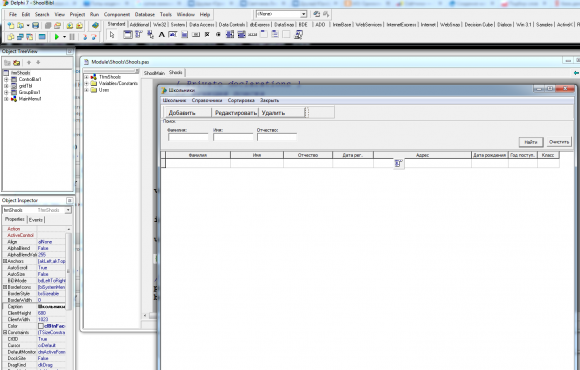The width and height of the screenshot is (580, 370).
Task: Open the object selector dropdown in Object Inspector
Action: point(68,210)
